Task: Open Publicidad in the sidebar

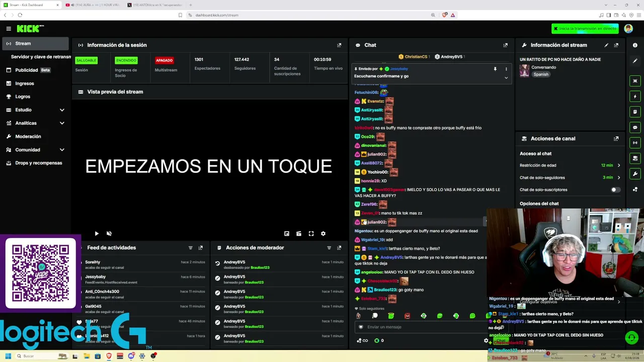Action: pos(35,70)
